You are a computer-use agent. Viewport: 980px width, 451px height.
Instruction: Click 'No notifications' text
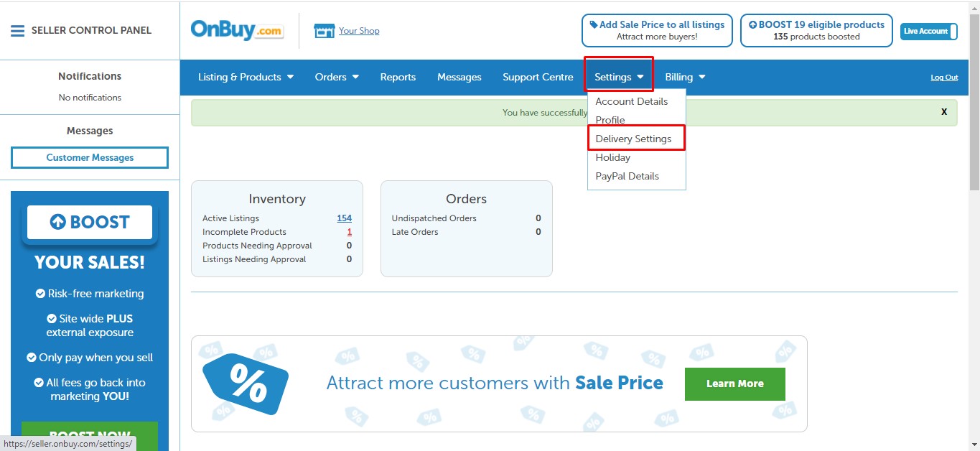pos(90,98)
